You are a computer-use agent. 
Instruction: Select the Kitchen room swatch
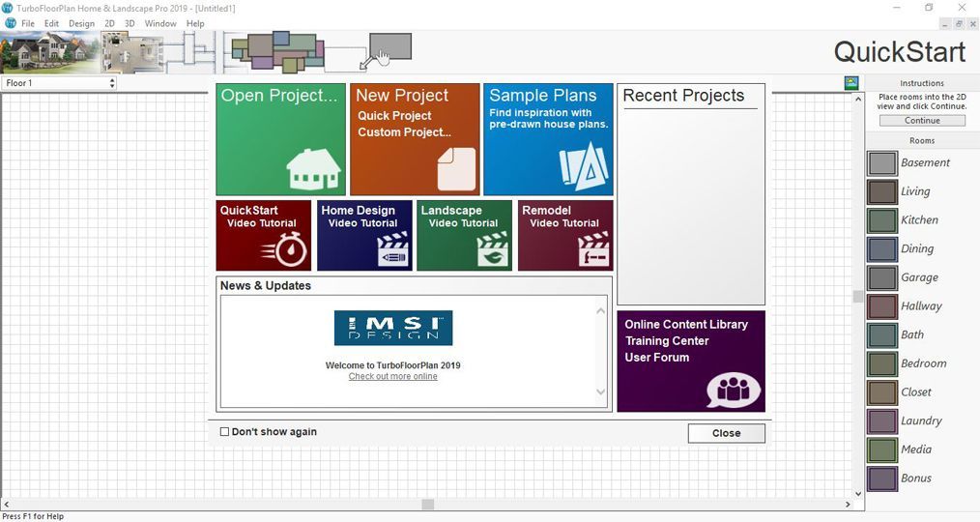tap(881, 220)
